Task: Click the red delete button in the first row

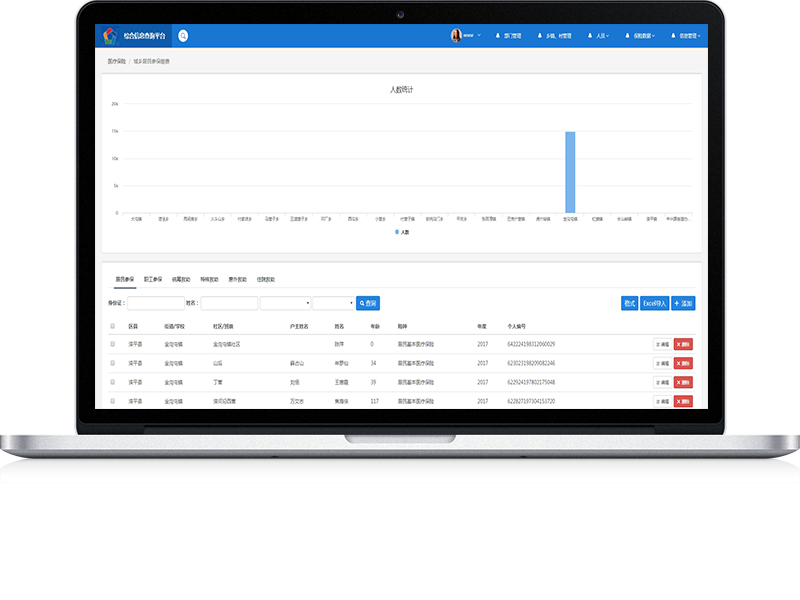Action: 683,344
